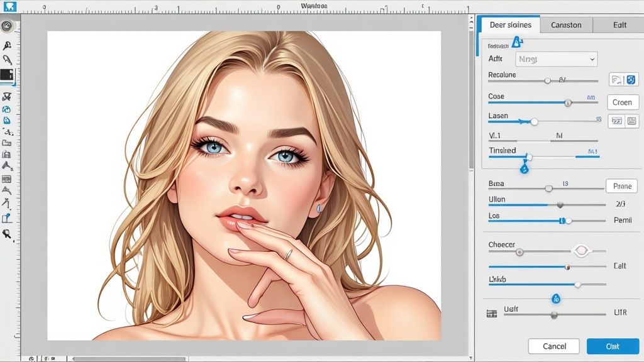644x362 pixels.
Task: Click the blue droplet marker under Tinolred slider
Action: coord(525,168)
